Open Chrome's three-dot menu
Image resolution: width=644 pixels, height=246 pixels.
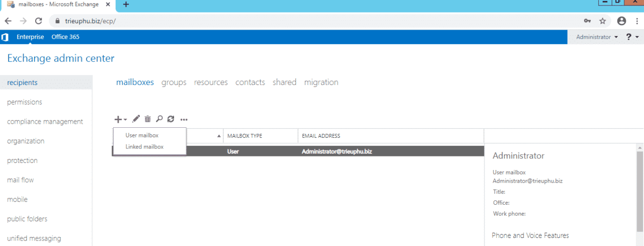636,21
